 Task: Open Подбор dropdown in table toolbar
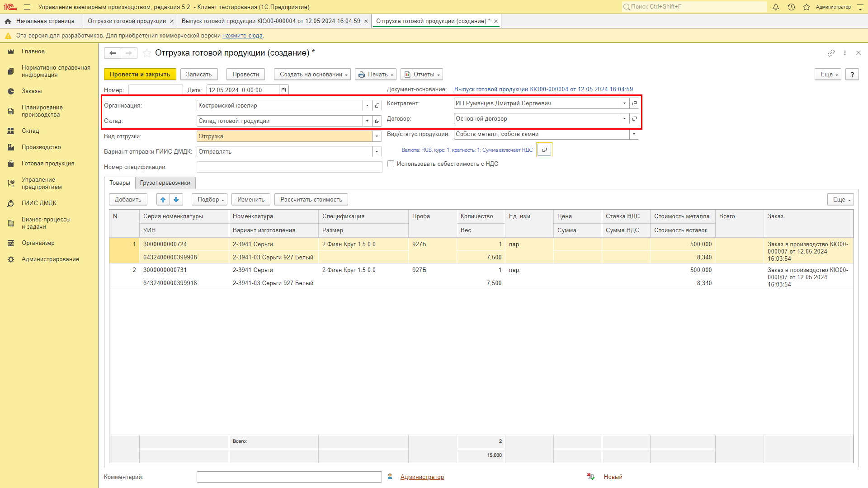(x=209, y=200)
